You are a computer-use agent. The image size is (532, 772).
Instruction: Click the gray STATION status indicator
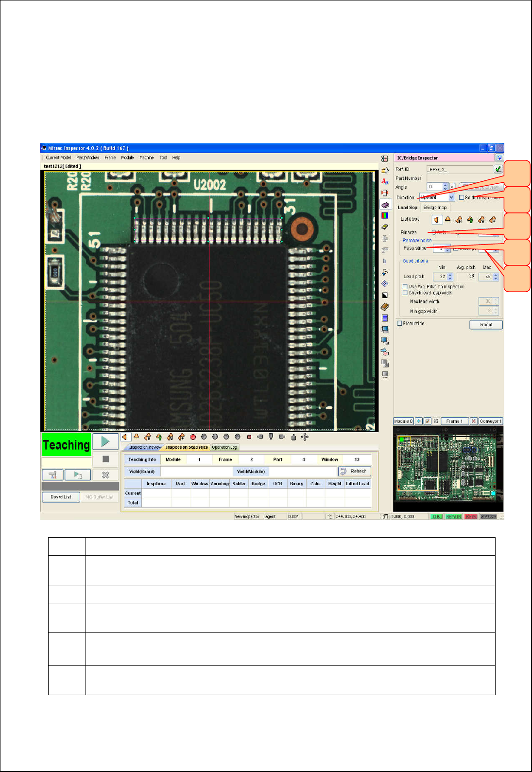[x=488, y=517]
